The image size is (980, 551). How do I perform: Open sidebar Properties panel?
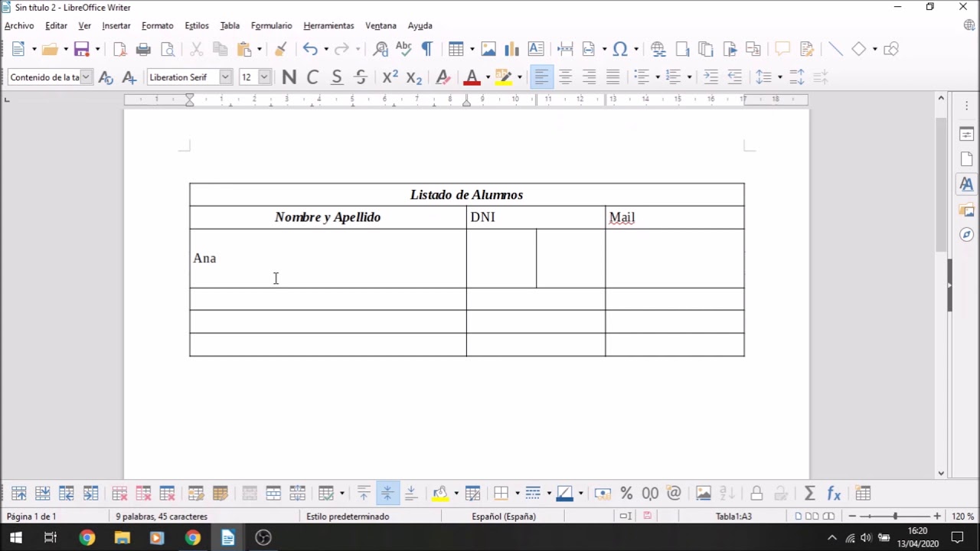(x=966, y=134)
